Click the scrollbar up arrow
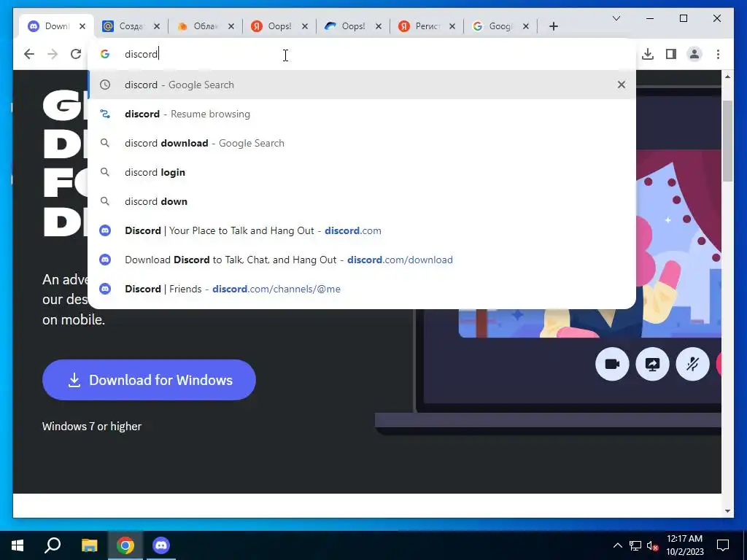This screenshot has height=560, width=747. coord(727,76)
